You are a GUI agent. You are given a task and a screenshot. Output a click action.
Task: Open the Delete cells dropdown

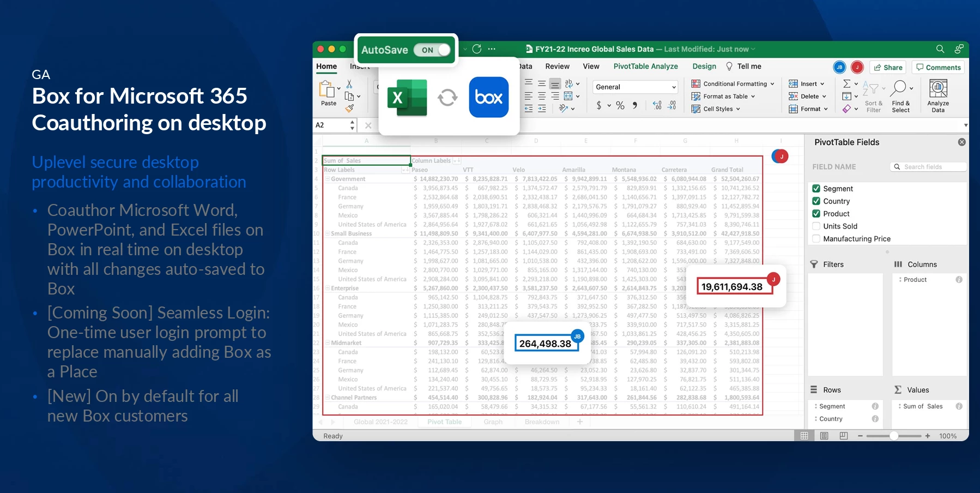(824, 97)
